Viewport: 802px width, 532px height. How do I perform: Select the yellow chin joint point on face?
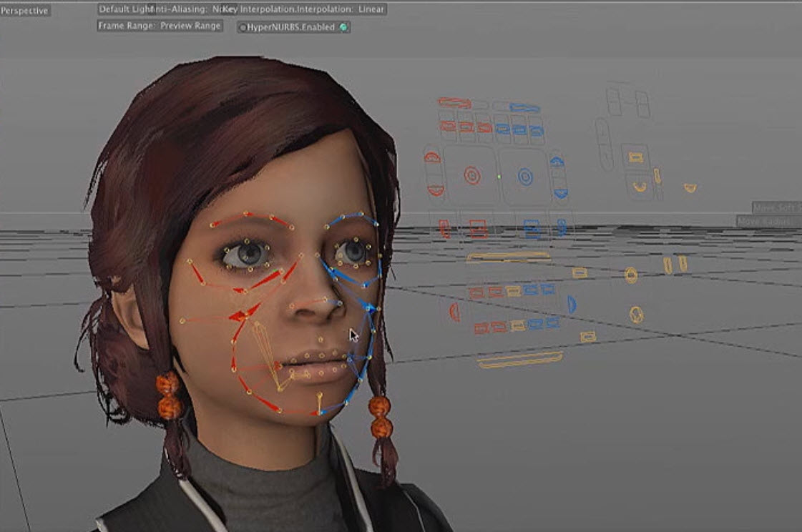coord(319,394)
